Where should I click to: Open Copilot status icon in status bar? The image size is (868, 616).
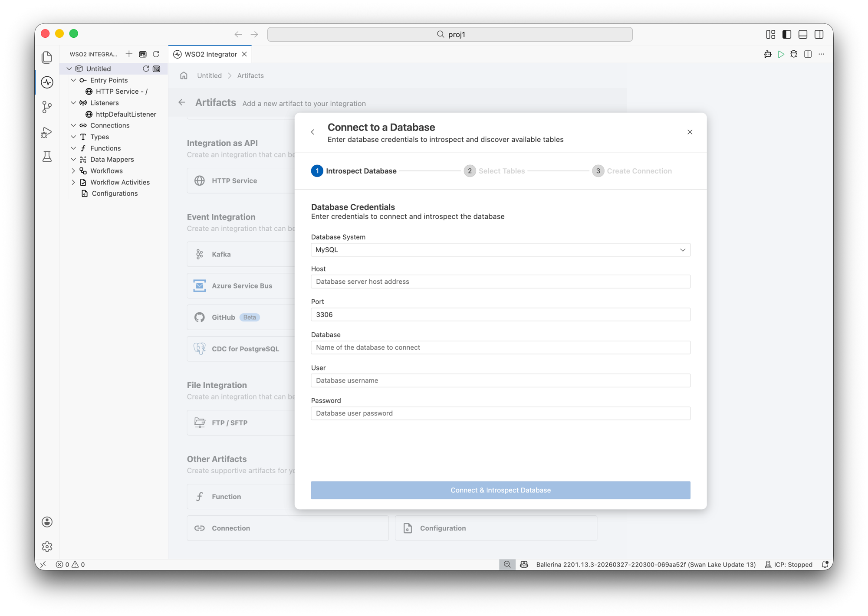[x=524, y=564]
